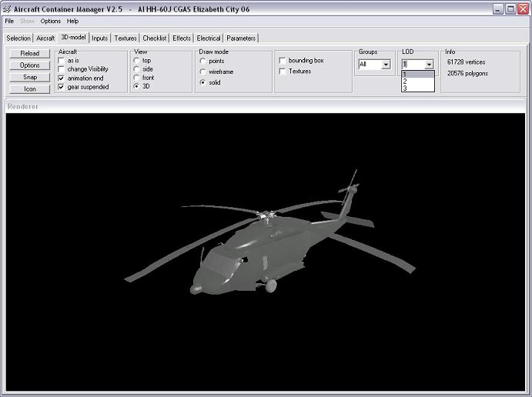Enable the bounding box checkbox
532x397 pixels.
point(283,60)
